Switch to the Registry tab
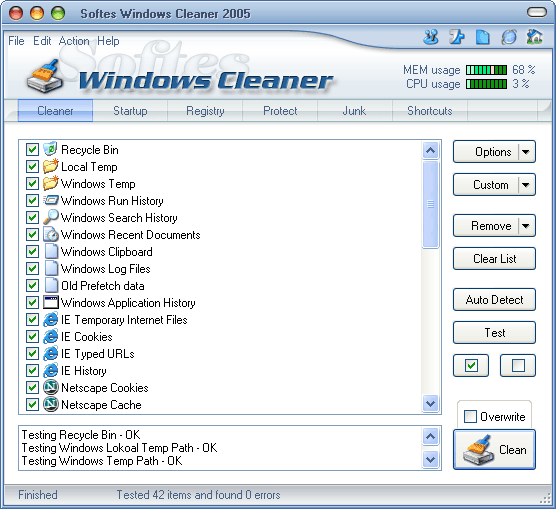The width and height of the screenshot is (556, 509). pos(205,111)
